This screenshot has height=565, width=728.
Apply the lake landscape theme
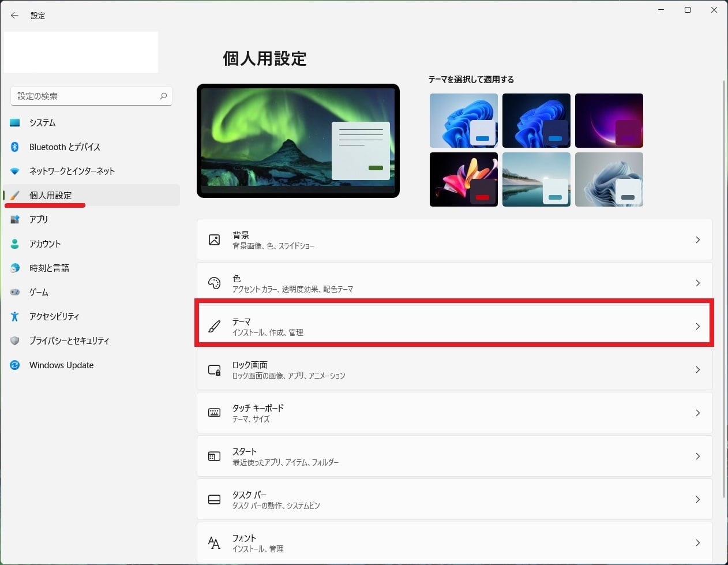(x=536, y=179)
